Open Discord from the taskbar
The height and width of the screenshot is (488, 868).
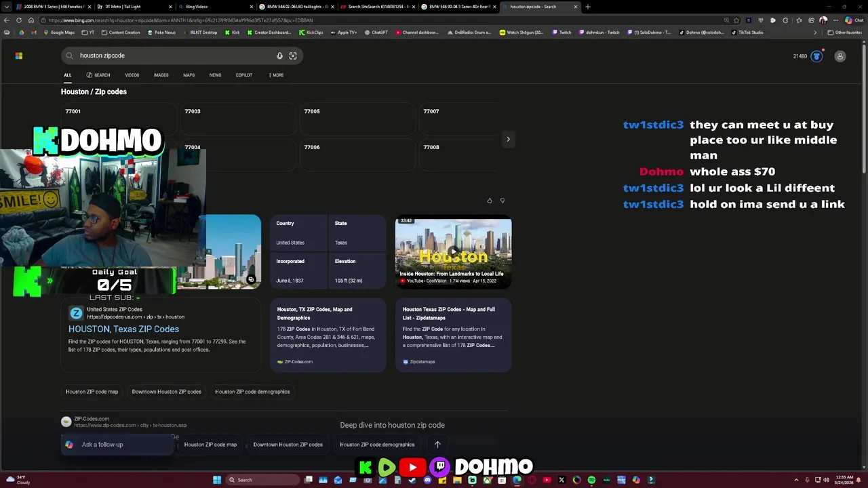point(427,480)
